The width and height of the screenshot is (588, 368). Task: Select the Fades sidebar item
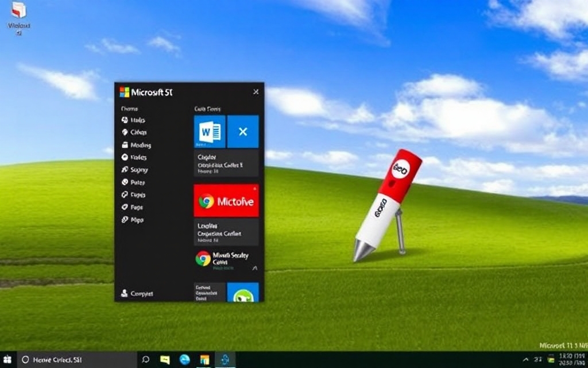pos(134,158)
